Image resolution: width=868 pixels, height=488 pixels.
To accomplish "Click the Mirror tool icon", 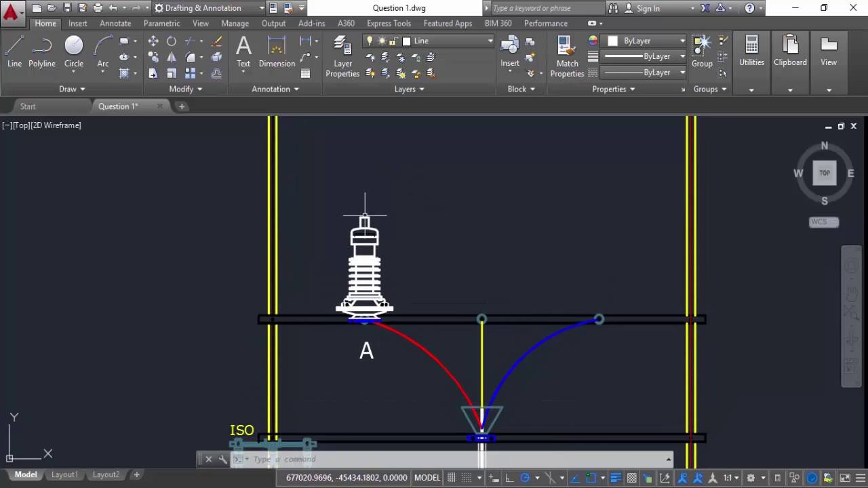I will (x=172, y=58).
